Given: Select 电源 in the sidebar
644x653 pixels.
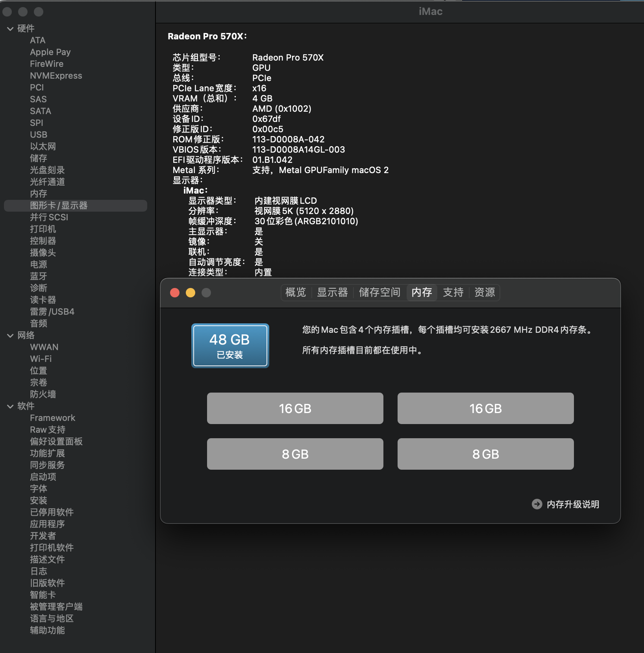Looking at the screenshot, I should [x=39, y=264].
